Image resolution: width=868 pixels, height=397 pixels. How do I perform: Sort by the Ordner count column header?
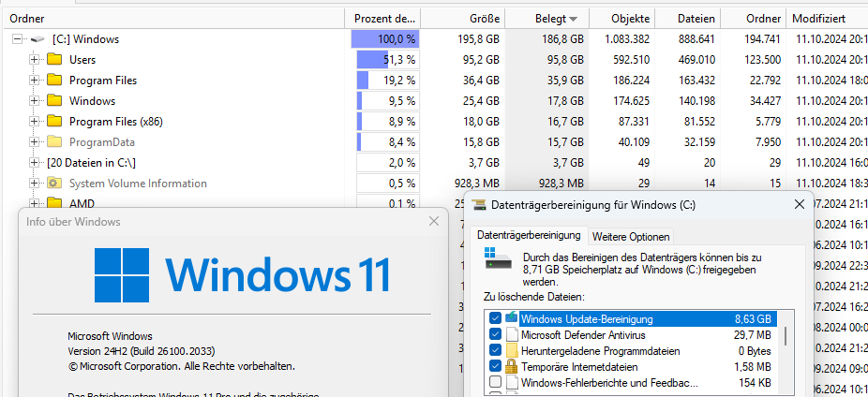(x=753, y=19)
